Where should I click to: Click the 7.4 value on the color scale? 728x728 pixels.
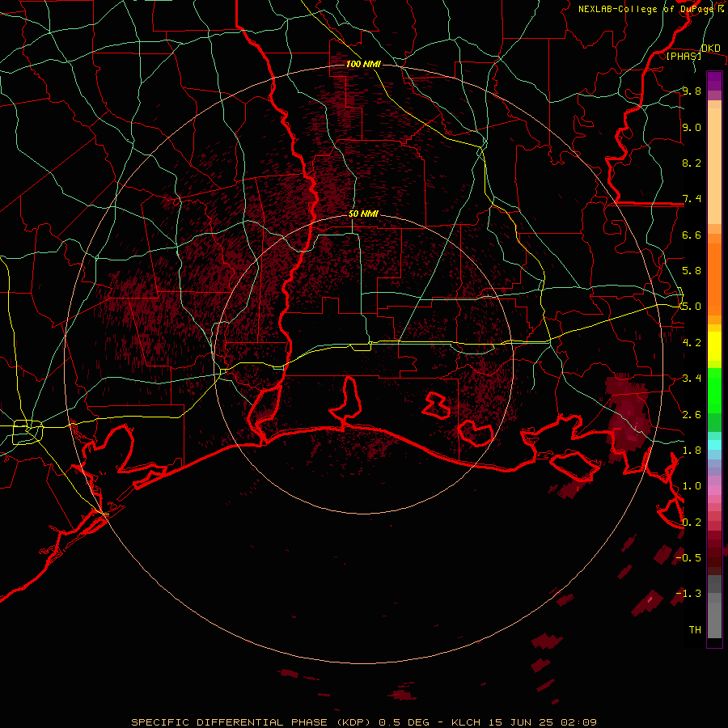pos(692,199)
